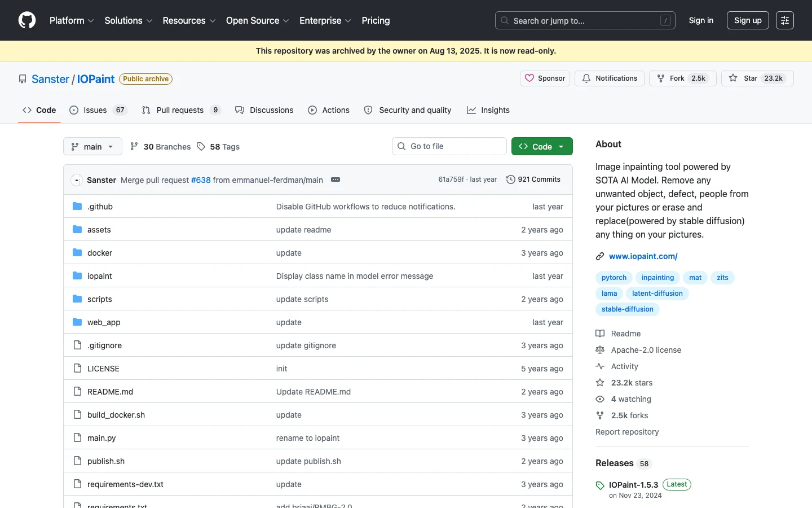Focus the Search or jump to field

pyautogui.click(x=585, y=20)
